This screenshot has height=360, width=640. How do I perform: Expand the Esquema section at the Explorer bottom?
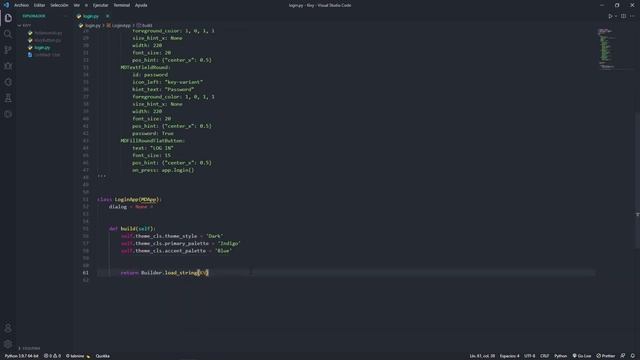click(31, 348)
